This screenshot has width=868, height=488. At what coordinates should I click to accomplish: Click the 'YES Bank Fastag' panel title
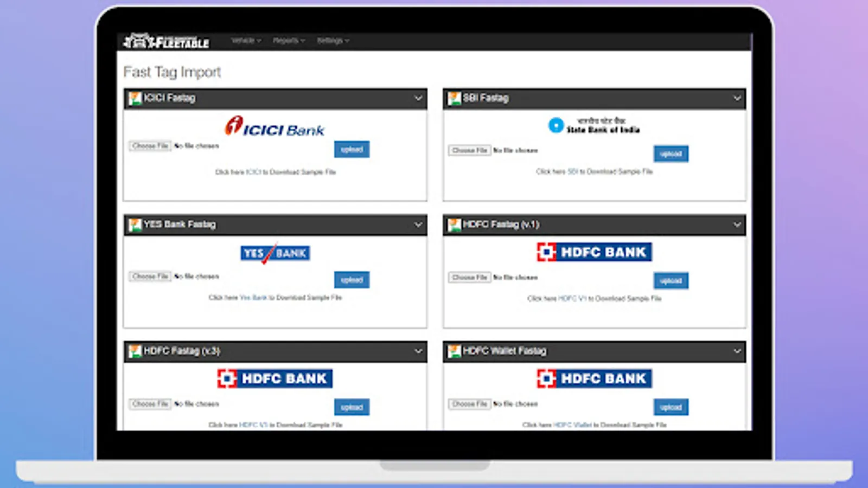[x=180, y=224]
